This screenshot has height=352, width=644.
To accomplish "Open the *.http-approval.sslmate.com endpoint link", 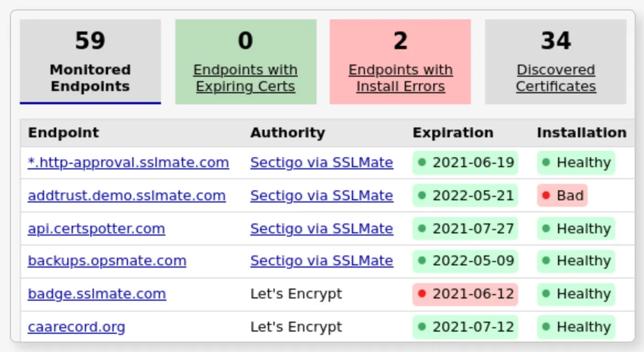I will click(128, 163).
